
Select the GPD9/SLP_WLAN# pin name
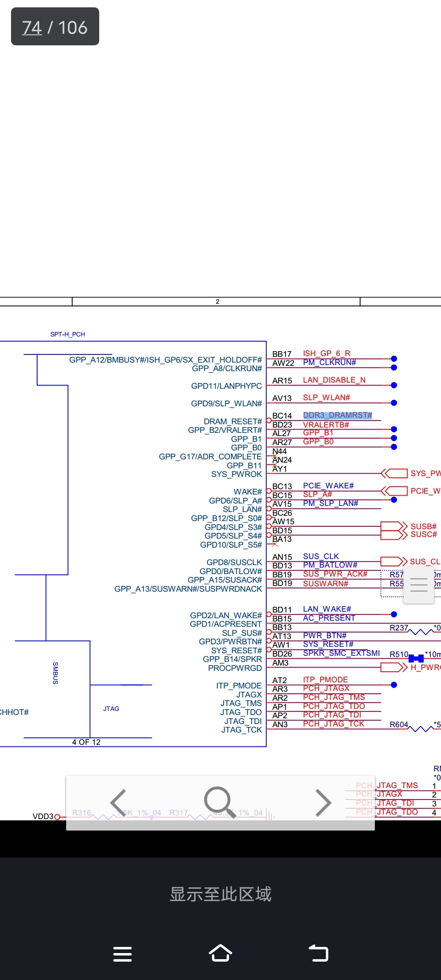[x=227, y=403]
